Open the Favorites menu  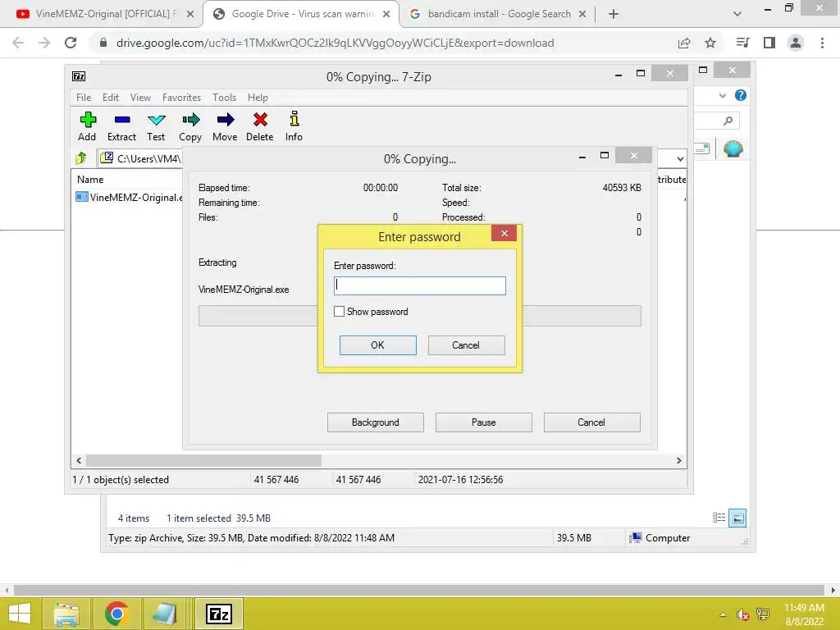(181, 98)
